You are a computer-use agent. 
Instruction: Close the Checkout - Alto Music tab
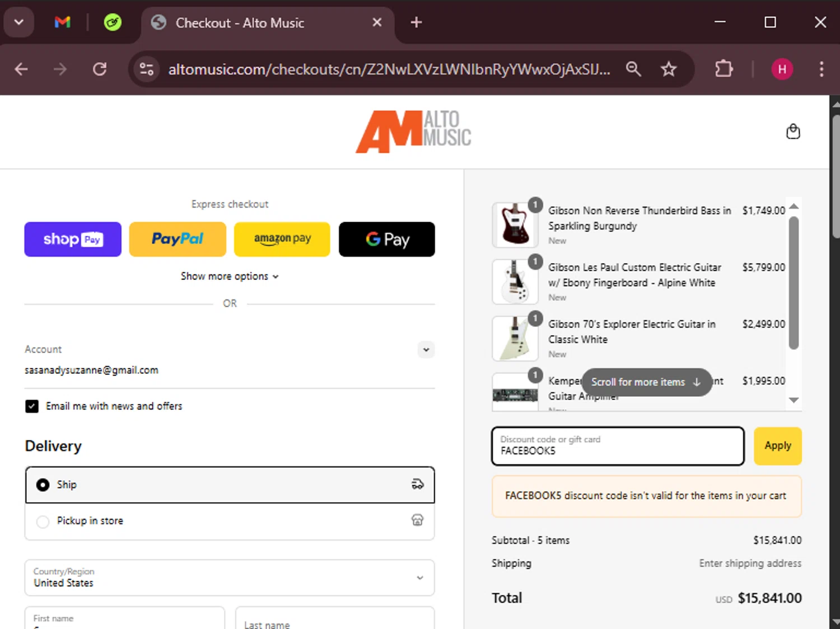[x=377, y=22]
